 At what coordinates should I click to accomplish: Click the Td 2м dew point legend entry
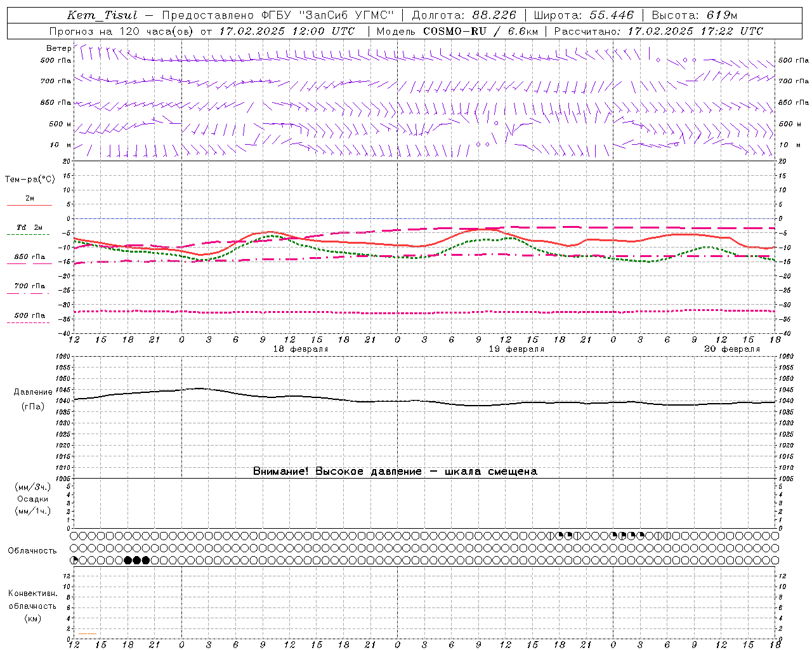pos(29,227)
